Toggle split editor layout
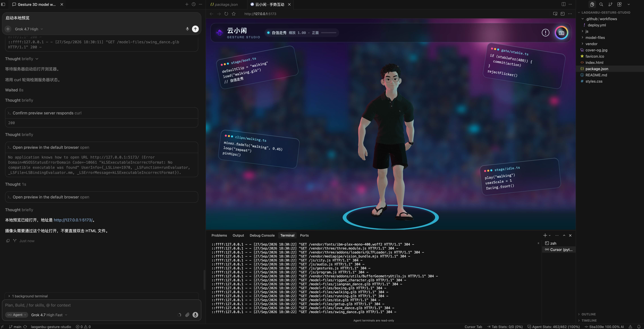644x329 pixels. (x=563, y=4)
